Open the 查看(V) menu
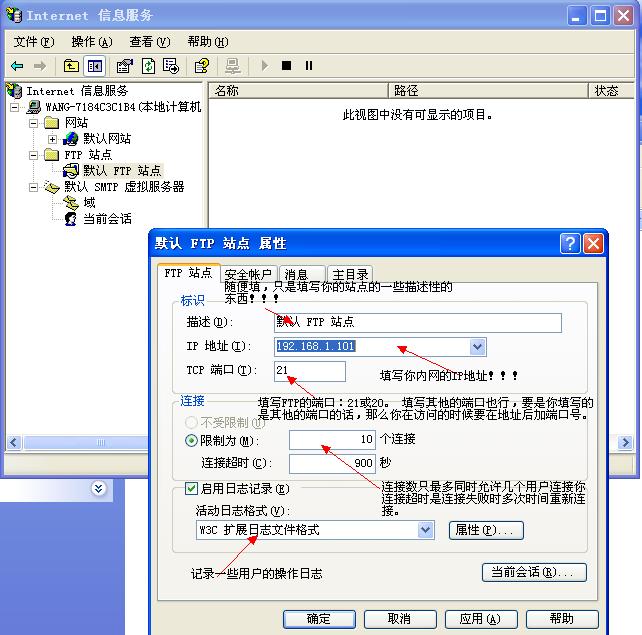Viewport: 642px width, 635px height. click(149, 42)
